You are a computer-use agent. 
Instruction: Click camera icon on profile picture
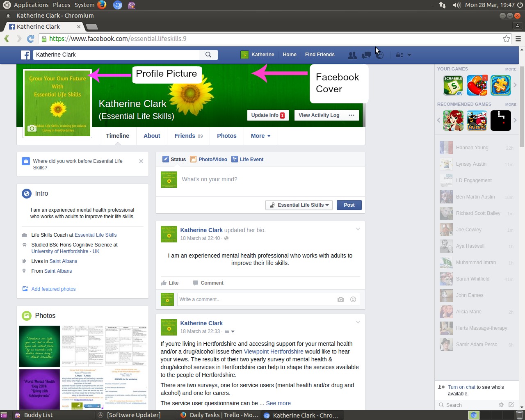(x=32, y=128)
